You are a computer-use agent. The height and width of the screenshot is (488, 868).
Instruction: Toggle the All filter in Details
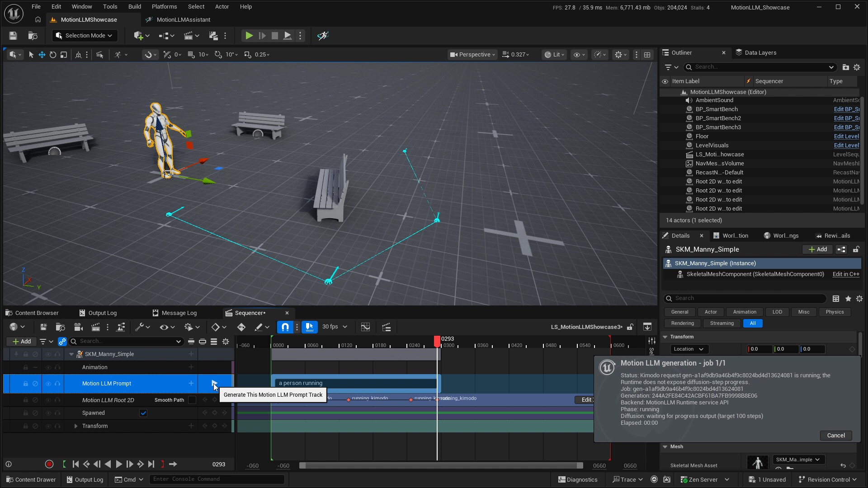click(753, 324)
